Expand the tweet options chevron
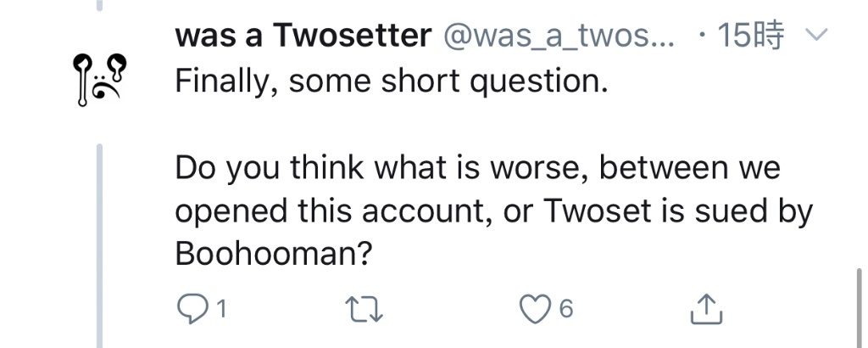 (815, 35)
